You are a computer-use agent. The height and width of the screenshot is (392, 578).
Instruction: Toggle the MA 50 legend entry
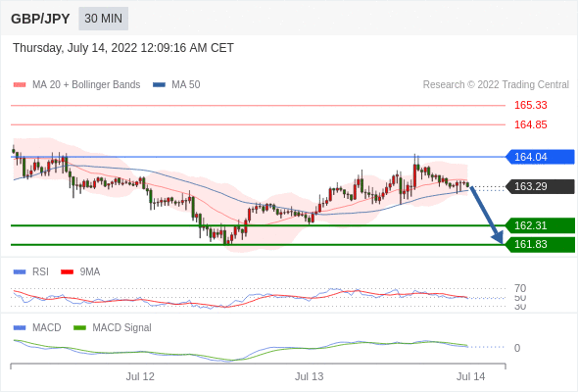176,85
